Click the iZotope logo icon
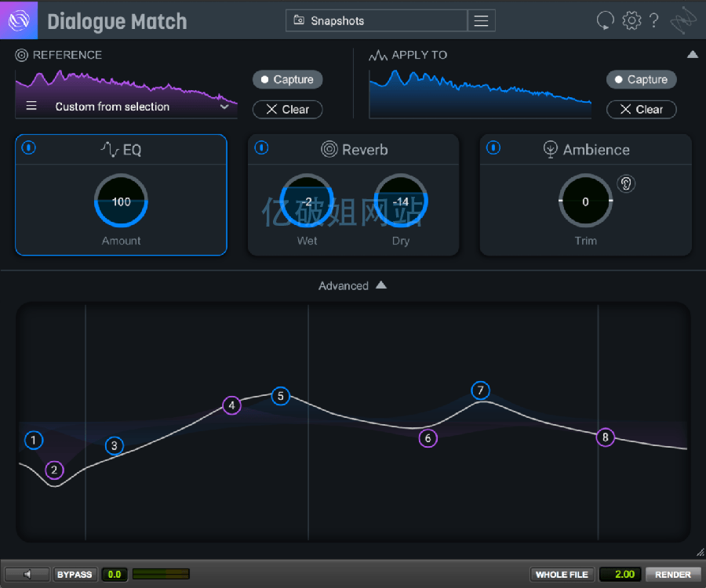The width and height of the screenshot is (706, 588). coord(19,20)
